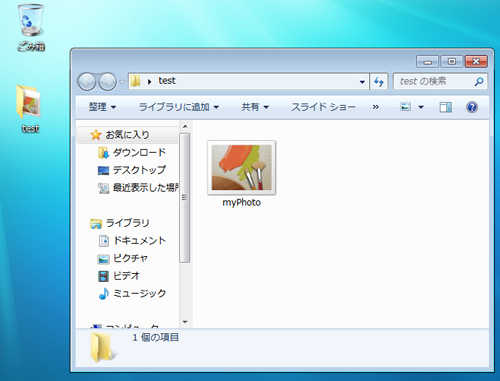The width and height of the screenshot is (500, 381).
Task: Click the ビデオ film icon
Action: coord(103,276)
